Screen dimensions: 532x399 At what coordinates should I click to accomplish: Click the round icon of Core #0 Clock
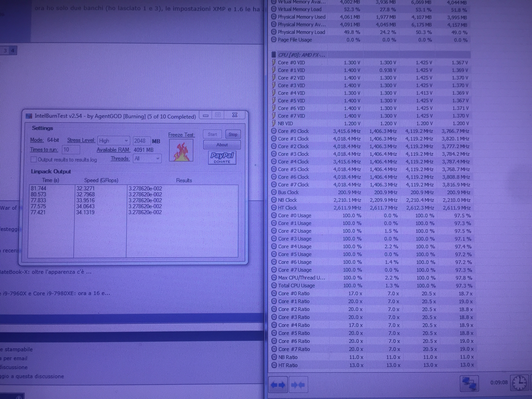point(273,131)
